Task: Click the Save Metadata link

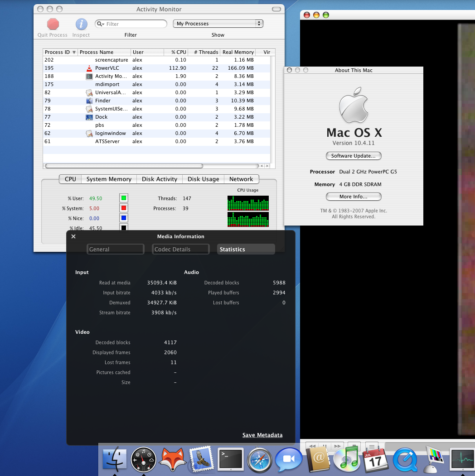Action: tap(262, 435)
